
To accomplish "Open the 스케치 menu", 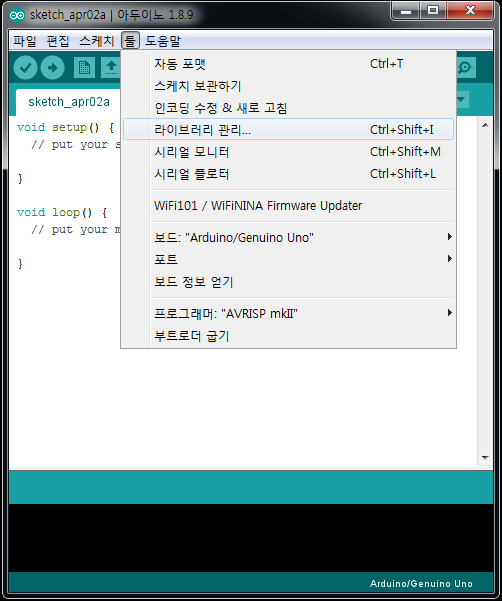I will click(x=97, y=41).
